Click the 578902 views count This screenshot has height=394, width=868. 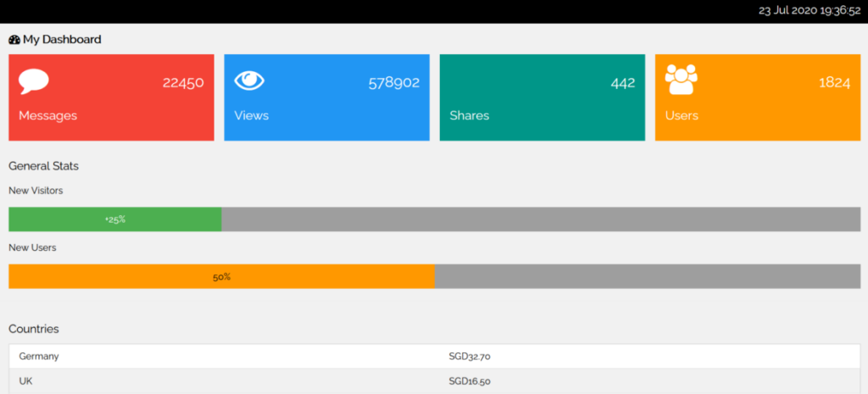[x=394, y=83]
